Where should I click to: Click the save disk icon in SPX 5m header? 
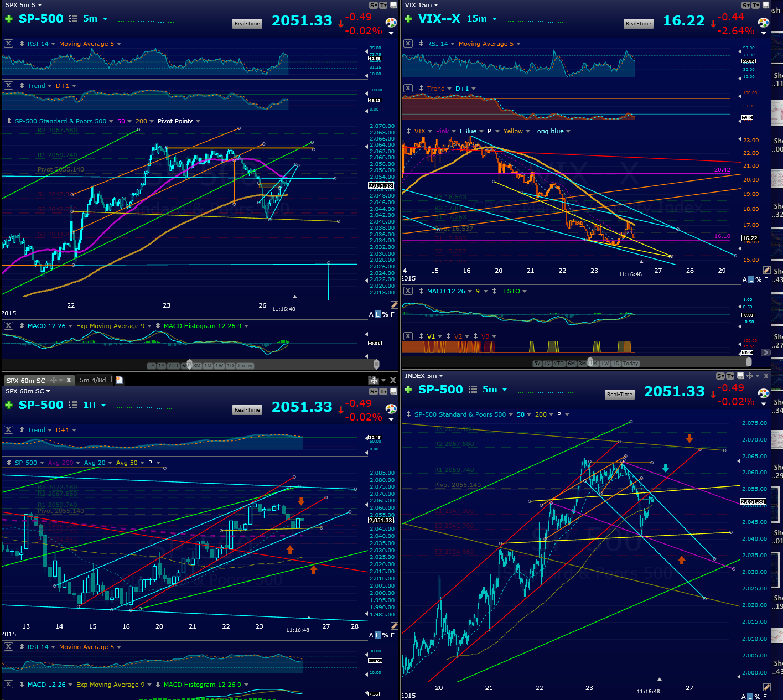[x=393, y=5]
